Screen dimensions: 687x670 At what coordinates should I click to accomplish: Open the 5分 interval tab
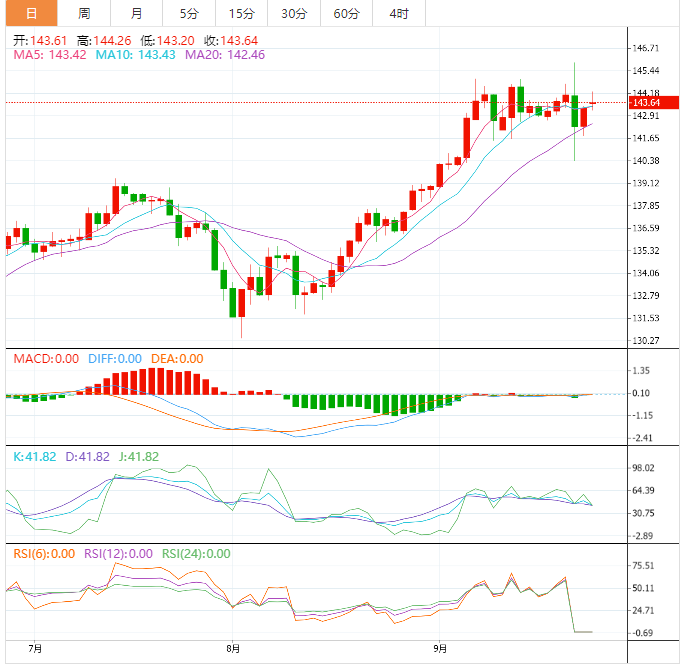coord(189,13)
